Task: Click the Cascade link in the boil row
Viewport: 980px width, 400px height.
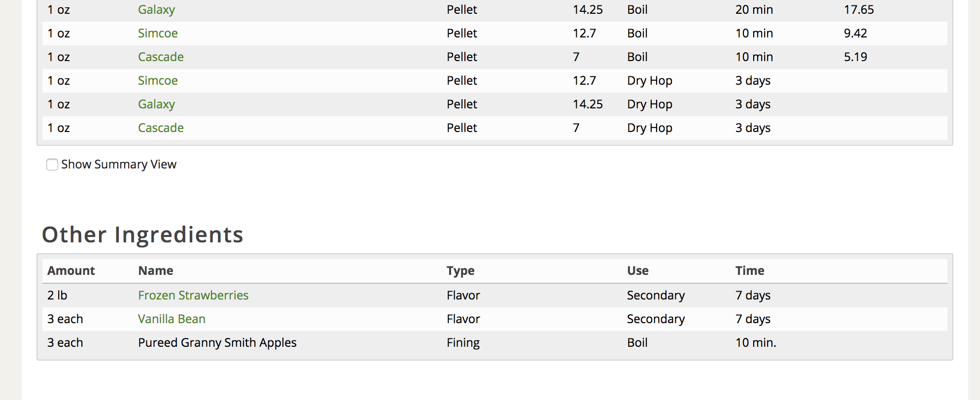Action: coord(161,57)
